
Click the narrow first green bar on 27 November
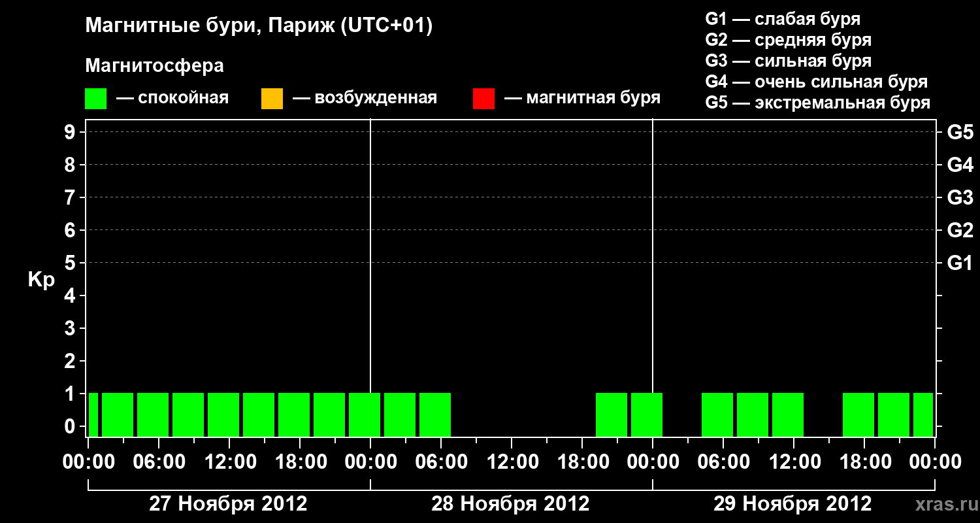pyautogui.click(x=93, y=414)
